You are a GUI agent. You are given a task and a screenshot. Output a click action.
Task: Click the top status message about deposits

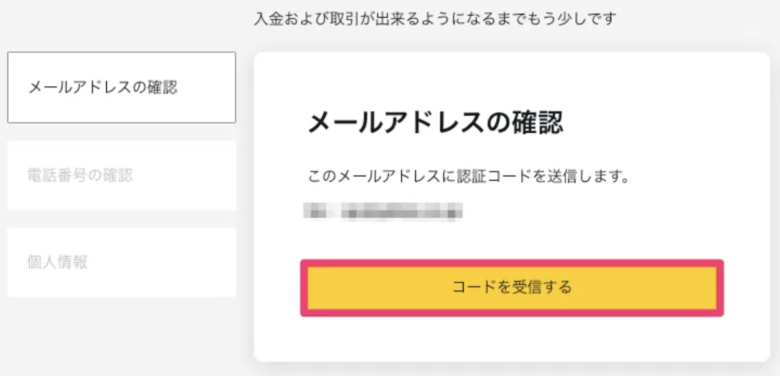[435, 19]
